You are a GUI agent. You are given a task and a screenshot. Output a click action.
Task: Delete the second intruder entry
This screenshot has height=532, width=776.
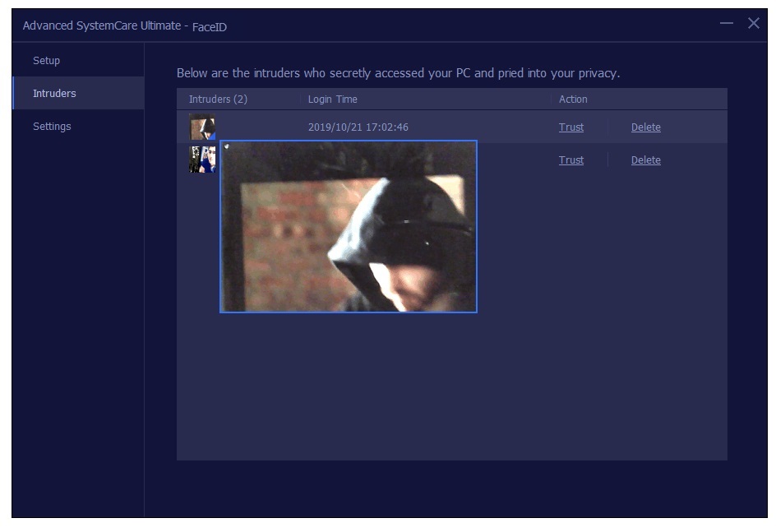coord(645,160)
